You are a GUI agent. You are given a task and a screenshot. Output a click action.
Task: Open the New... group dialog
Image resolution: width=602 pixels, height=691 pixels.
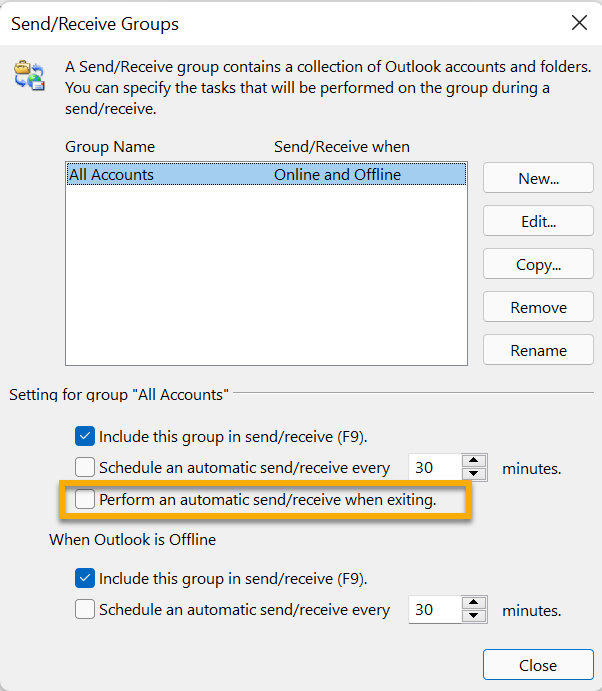538,178
